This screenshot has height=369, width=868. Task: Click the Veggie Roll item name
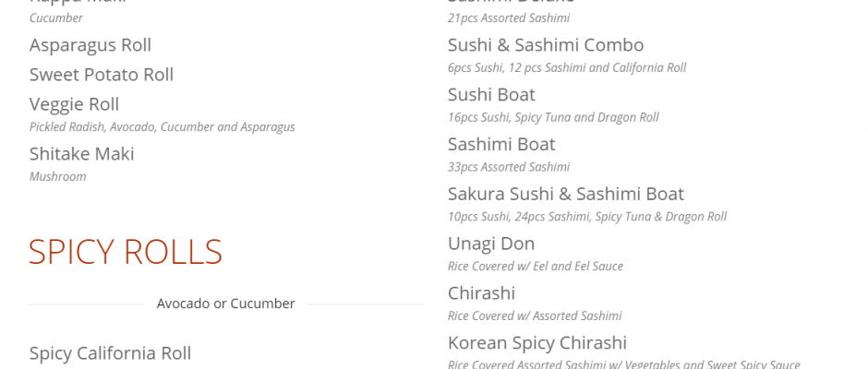click(74, 104)
